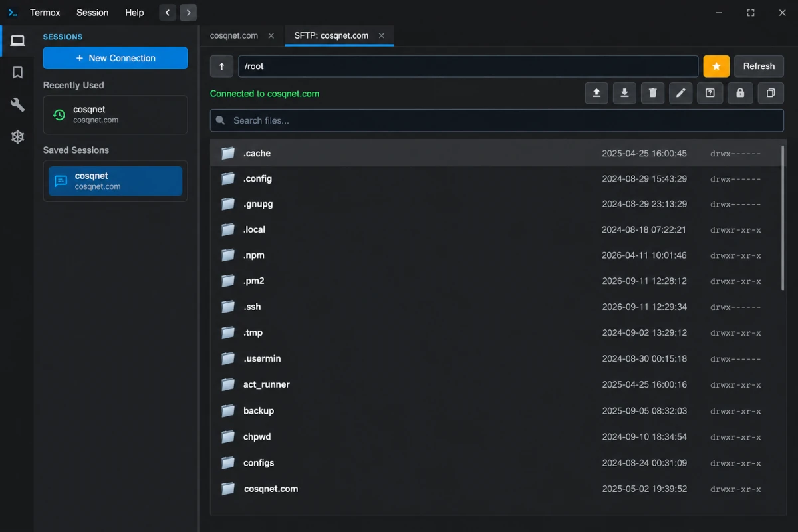
Task: Go back with the left chevron button
Action: coord(168,12)
